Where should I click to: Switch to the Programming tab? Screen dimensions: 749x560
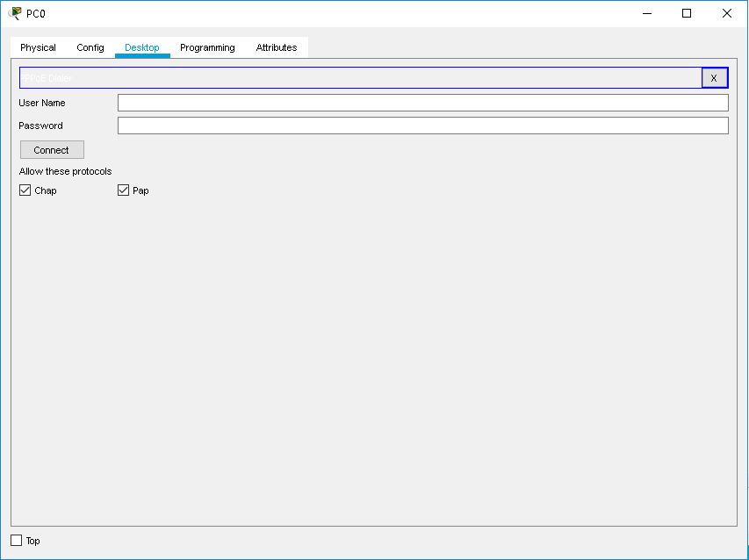(206, 47)
